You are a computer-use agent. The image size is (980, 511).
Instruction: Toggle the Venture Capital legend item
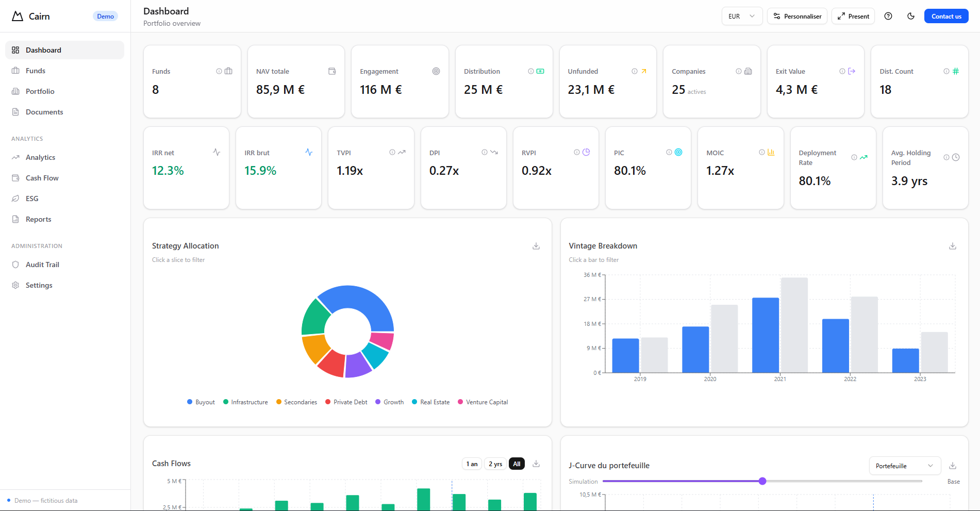click(x=482, y=402)
